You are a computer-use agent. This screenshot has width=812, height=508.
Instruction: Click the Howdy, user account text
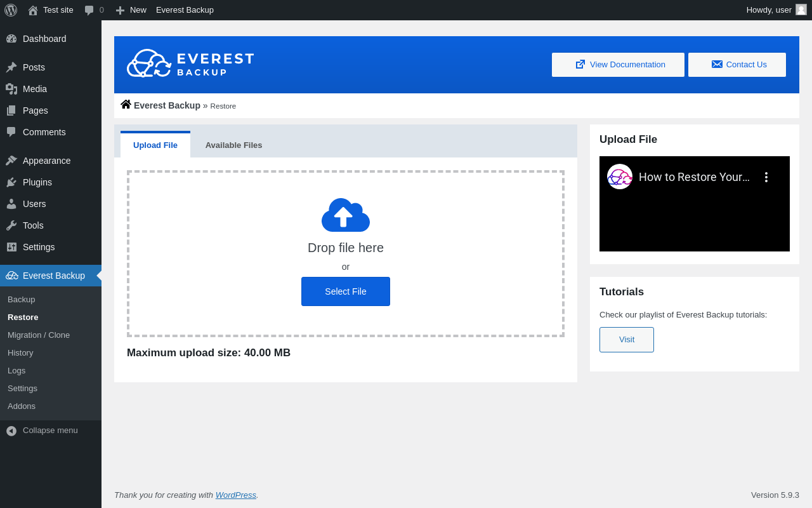[x=769, y=10]
